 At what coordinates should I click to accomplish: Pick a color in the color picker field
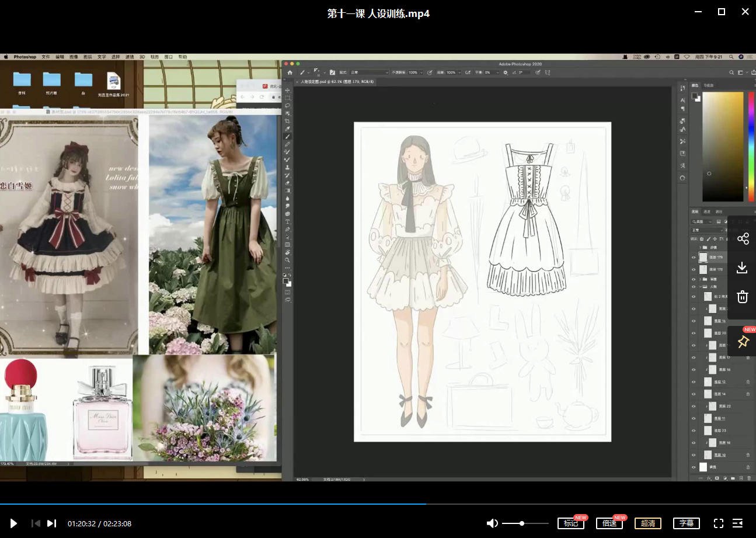[723, 147]
